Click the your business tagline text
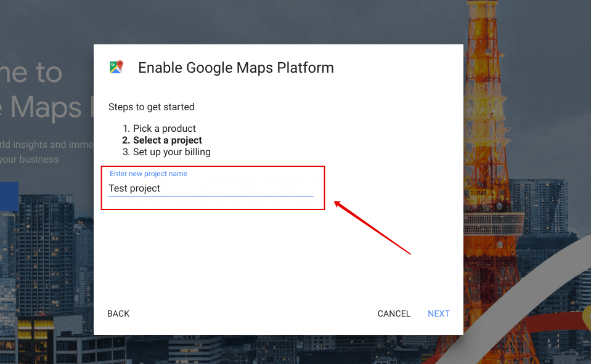Viewport: 591px width, 364px height. click(31, 159)
